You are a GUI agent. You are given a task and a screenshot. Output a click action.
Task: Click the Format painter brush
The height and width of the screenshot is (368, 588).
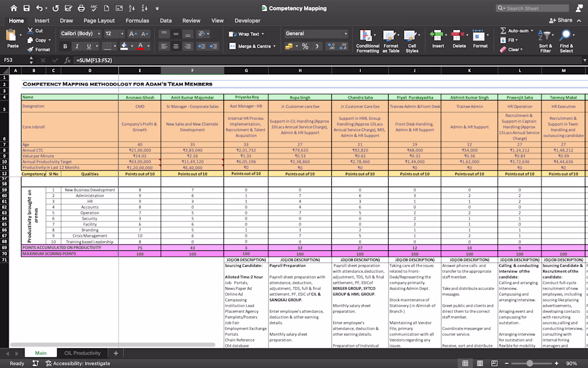30,50
